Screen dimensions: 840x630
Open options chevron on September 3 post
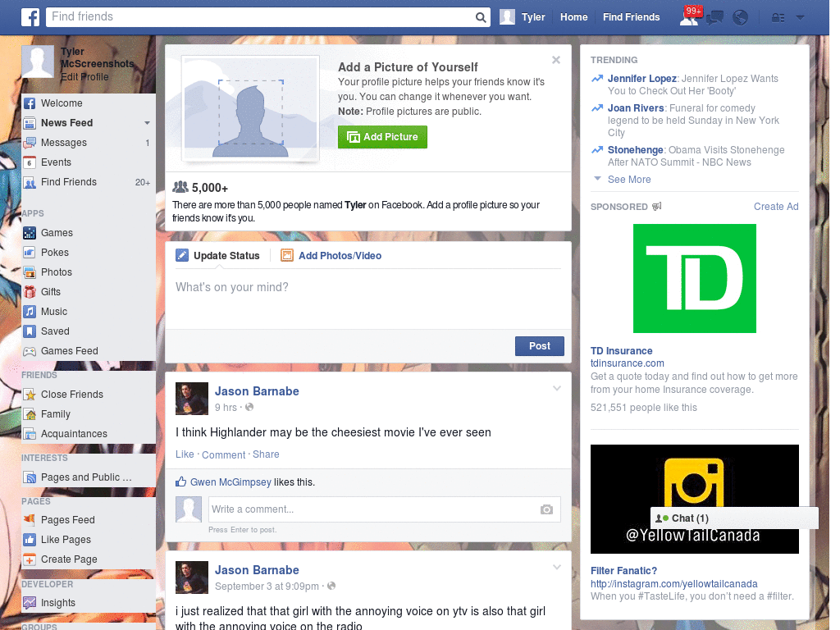557,567
